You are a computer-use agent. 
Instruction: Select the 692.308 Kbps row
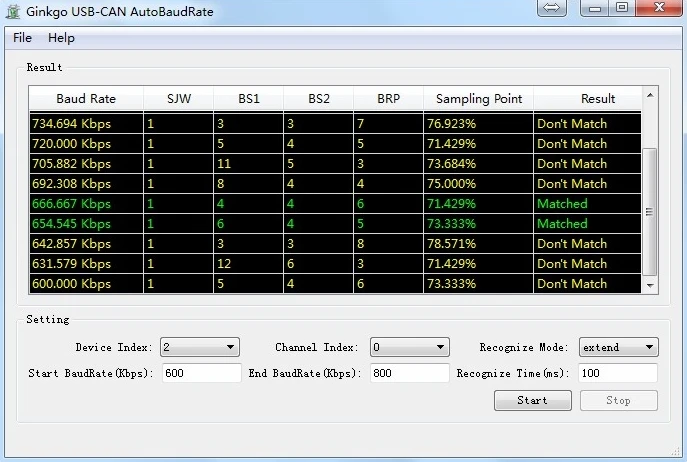(335, 184)
